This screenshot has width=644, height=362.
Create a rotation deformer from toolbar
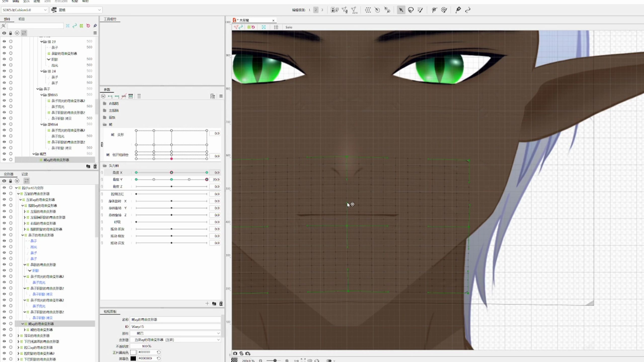point(377,10)
